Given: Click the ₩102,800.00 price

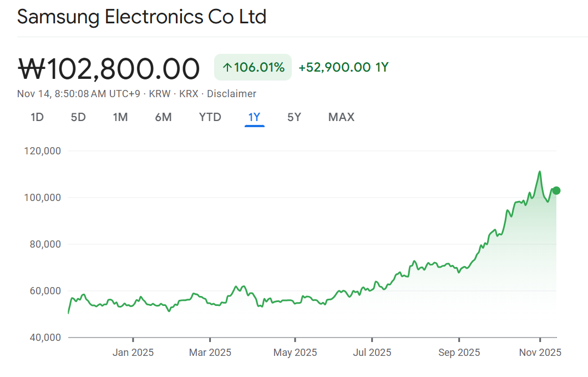Looking at the screenshot, I should coord(109,69).
